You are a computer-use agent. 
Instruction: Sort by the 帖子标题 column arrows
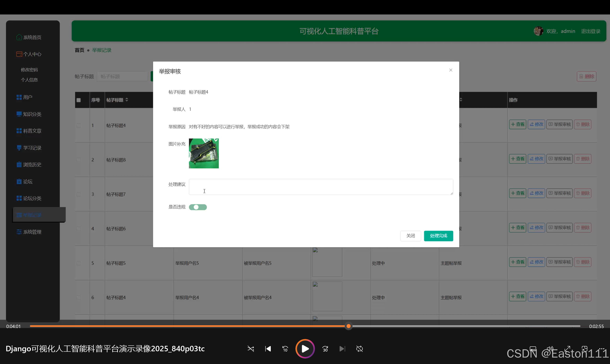[x=127, y=100]
